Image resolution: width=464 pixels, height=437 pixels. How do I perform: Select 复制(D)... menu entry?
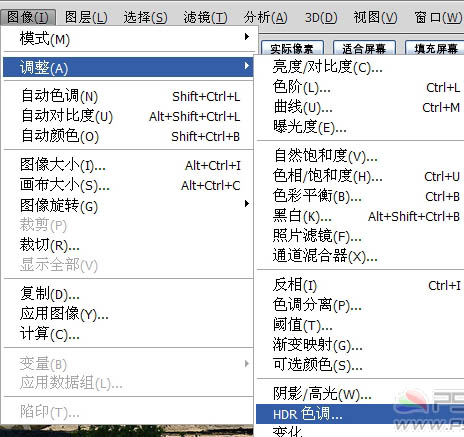[128, 294]
